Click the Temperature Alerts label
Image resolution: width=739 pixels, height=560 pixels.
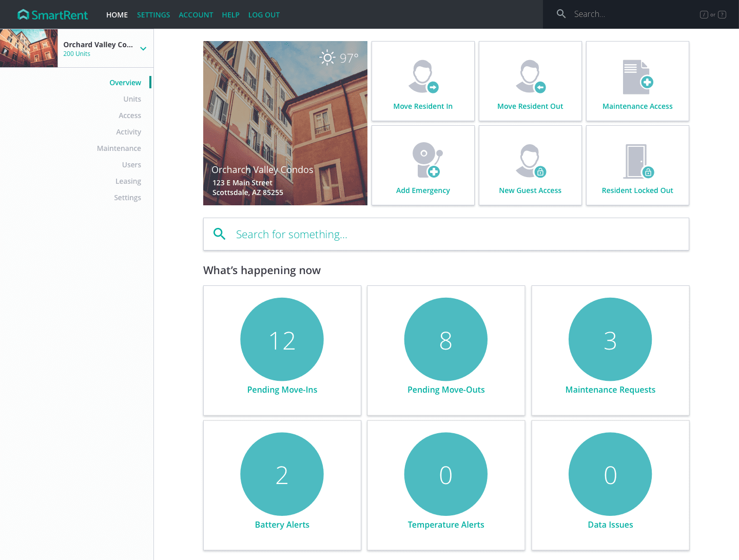(446, 525)
